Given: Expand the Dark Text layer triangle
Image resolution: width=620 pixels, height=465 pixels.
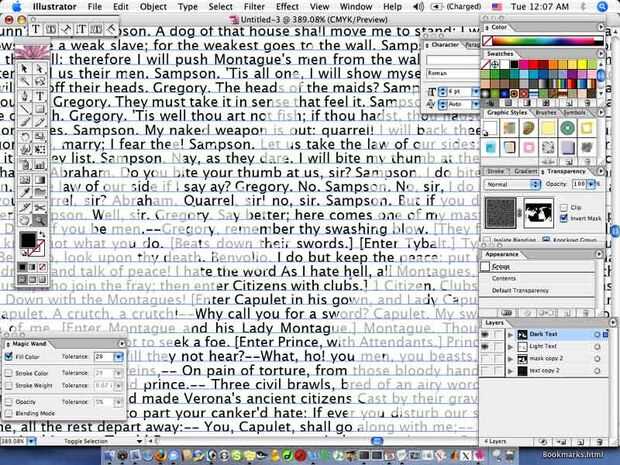Looking at the screenshot, I should pyautogui.click(x=510, y=335).
